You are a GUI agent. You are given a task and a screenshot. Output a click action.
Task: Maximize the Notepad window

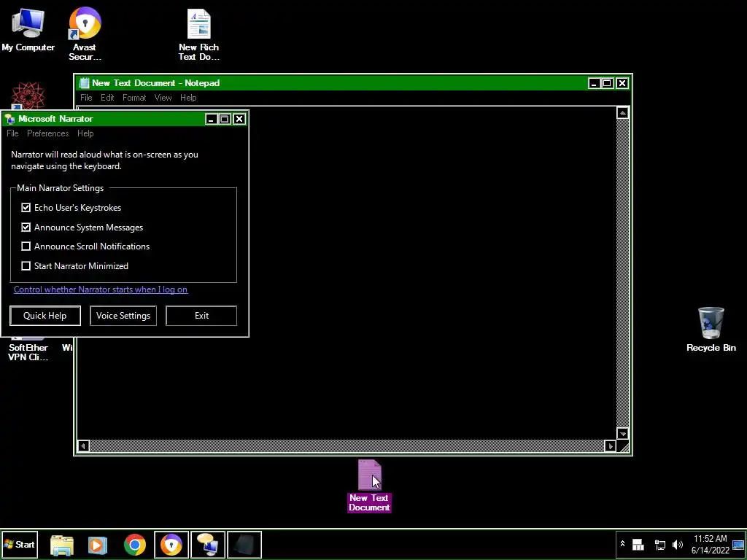607,83
